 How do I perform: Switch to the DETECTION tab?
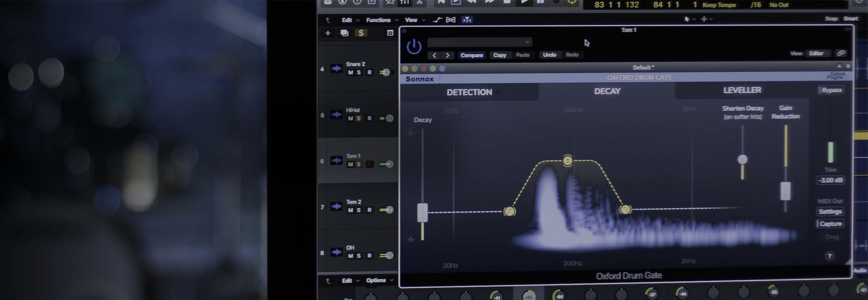pyautogui.click(x=470, y=92)
